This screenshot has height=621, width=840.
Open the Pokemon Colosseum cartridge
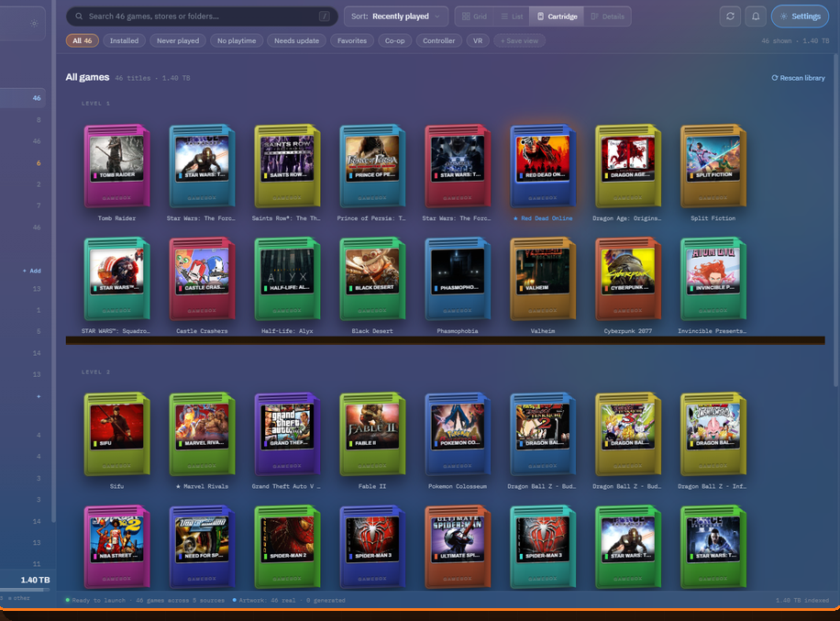458,435
